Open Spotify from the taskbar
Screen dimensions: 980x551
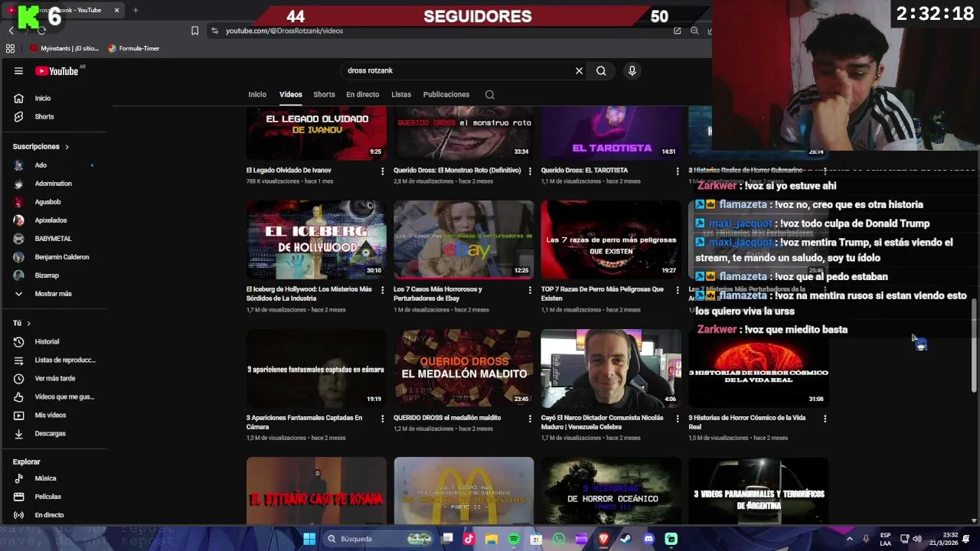pyautogui.click(x=514, y=539)
